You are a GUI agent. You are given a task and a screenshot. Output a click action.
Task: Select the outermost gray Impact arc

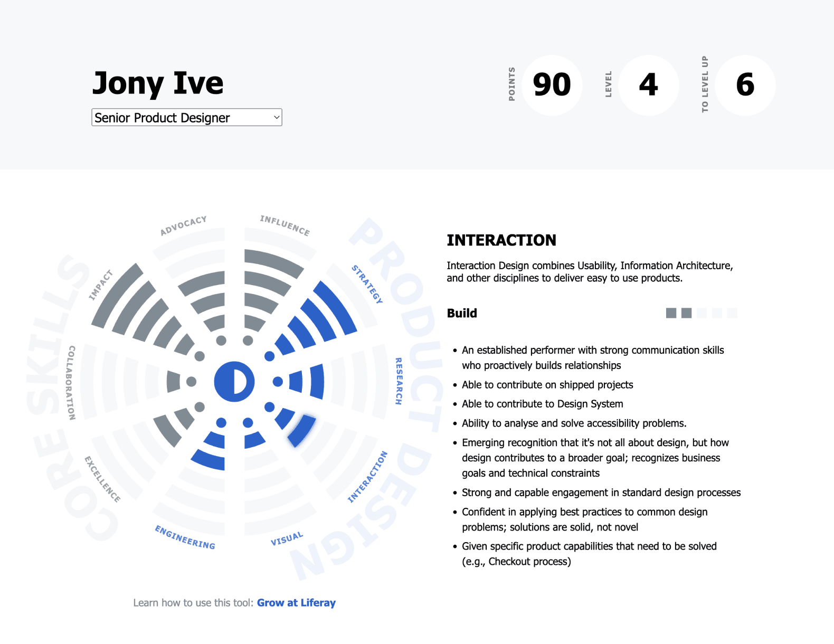(114, 293)
